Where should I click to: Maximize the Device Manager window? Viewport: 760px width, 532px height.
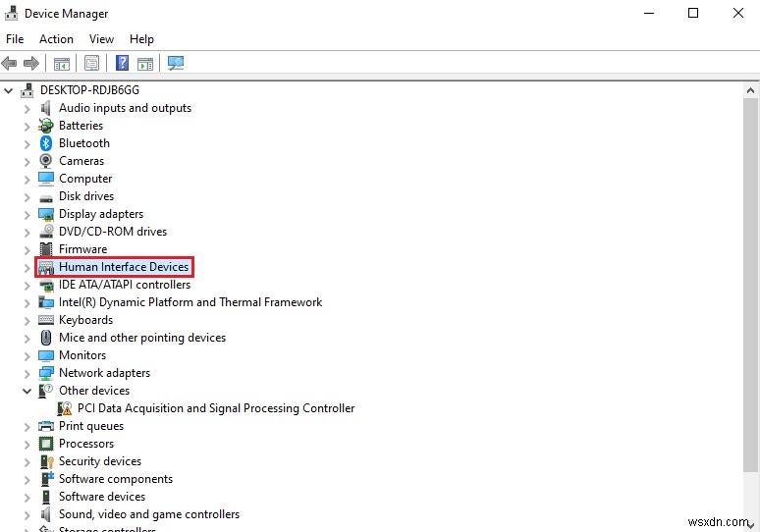coord(693,13)
